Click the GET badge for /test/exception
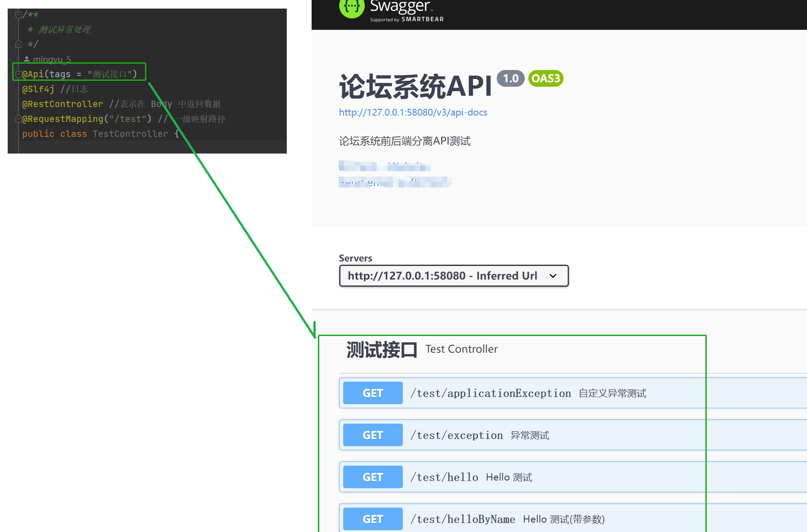 pyautogui.click(x=373, y=435)
